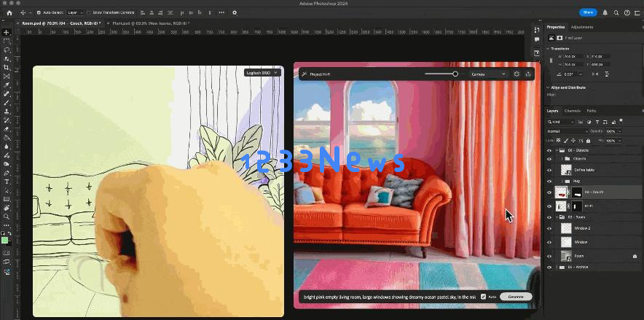Toggle visibility of Hi-Fi layer

point(549,206)
